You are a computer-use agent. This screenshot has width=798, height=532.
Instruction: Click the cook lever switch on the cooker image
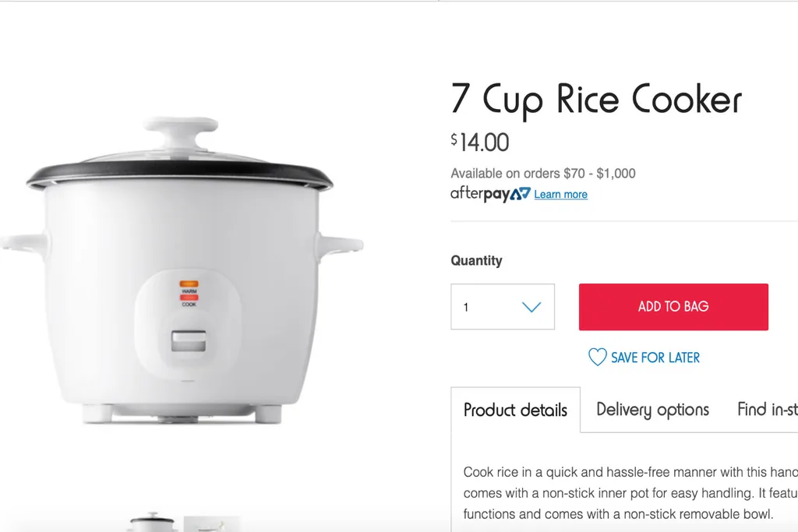[189, 341]
